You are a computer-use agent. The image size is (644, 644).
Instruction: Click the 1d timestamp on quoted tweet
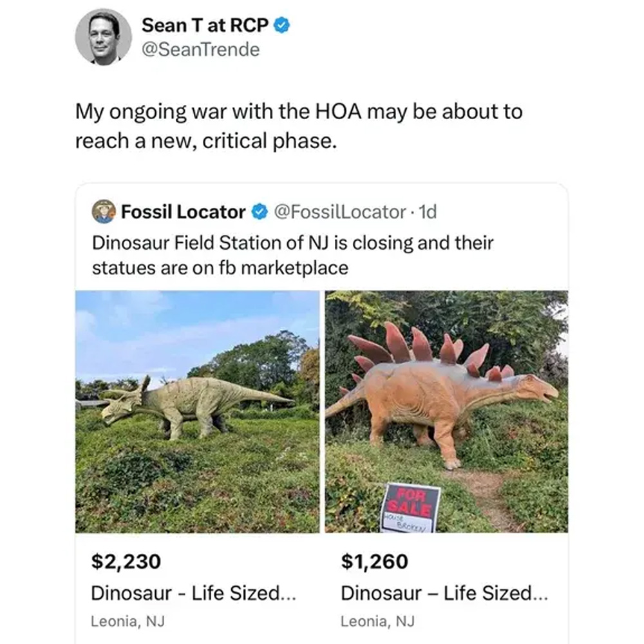tap(428, 211)
